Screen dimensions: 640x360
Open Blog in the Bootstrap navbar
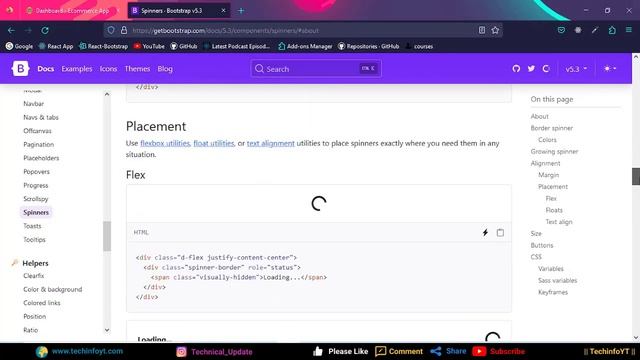coord(165,69)
